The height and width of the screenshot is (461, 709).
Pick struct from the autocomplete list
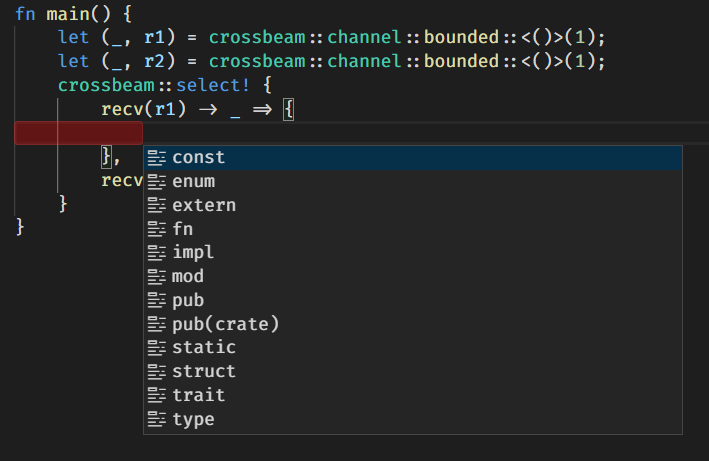tap(413, 372)
